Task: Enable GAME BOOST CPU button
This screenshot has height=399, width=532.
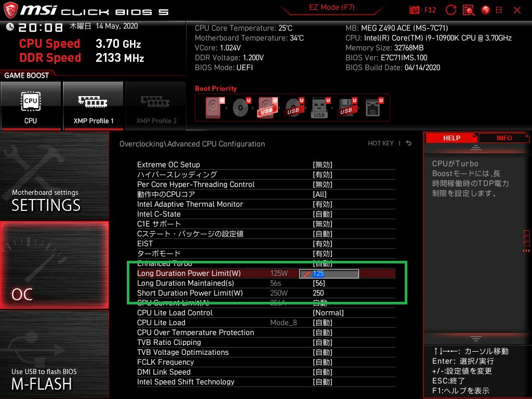Action: pyautogui.click(x=31, y=106)
